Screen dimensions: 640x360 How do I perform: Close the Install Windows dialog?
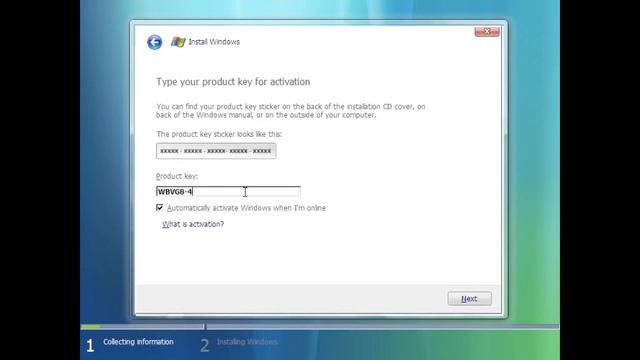point(487,31)
